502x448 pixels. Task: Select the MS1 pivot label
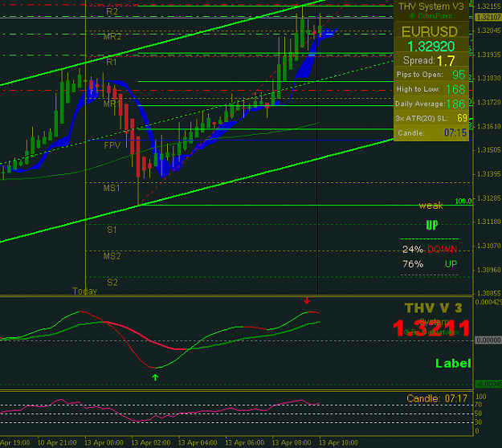click(112, 188)
